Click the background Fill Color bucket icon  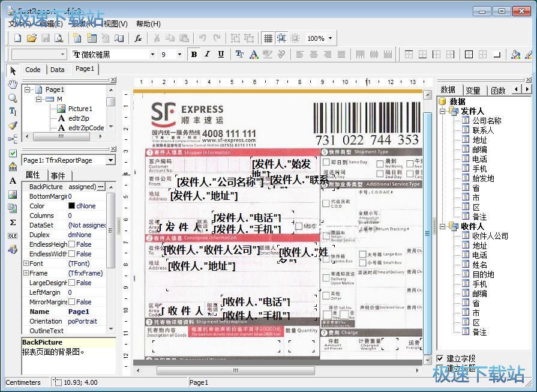tap(515, 54)
